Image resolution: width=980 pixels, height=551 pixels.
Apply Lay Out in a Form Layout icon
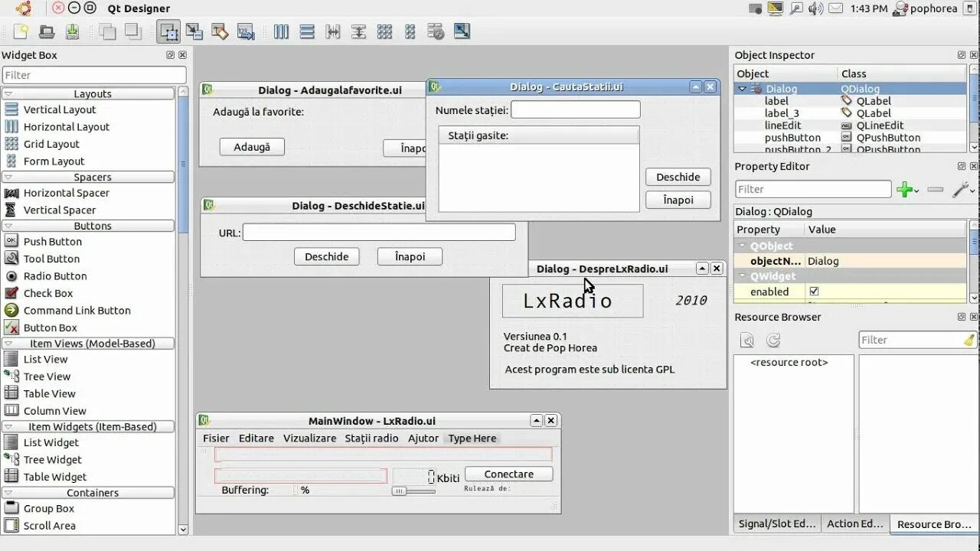pyautogui.click(x=410, y=31)
